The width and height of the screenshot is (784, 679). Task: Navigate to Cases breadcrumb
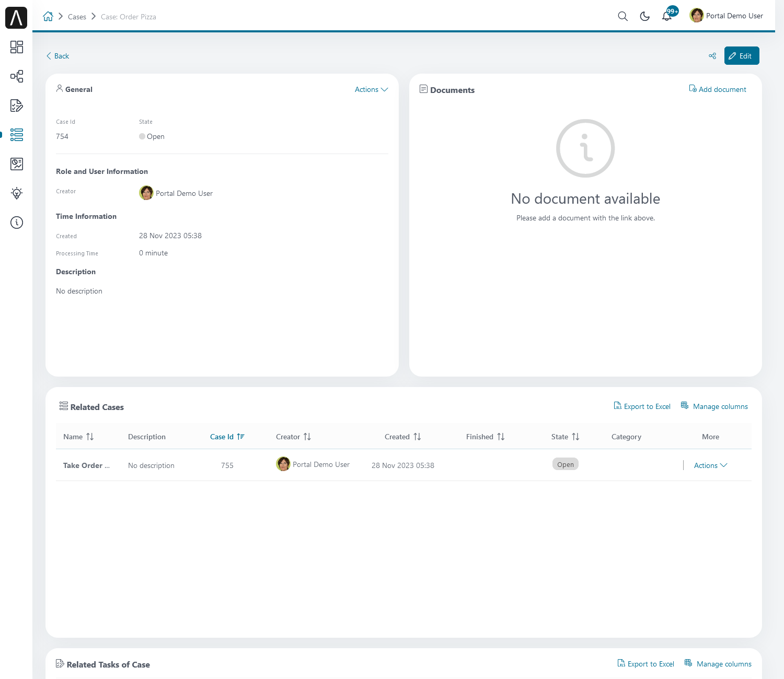pos(77,17)
